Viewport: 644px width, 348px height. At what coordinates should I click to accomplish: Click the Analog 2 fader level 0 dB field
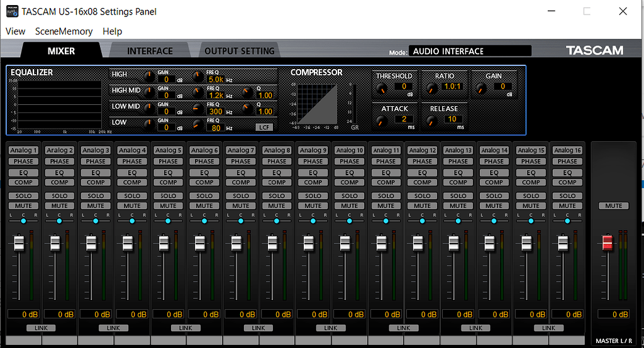pyautogui.click(x=59, y=314)
